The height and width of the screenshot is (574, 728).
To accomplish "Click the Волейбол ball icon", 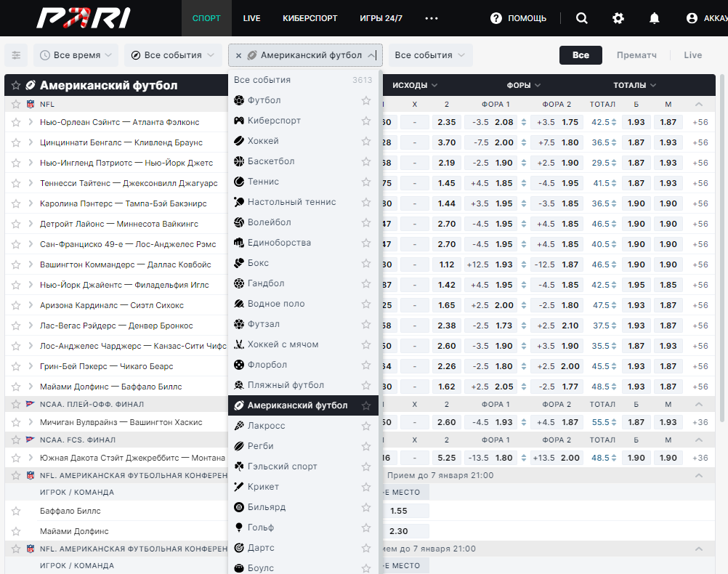I will coord(238,222).
